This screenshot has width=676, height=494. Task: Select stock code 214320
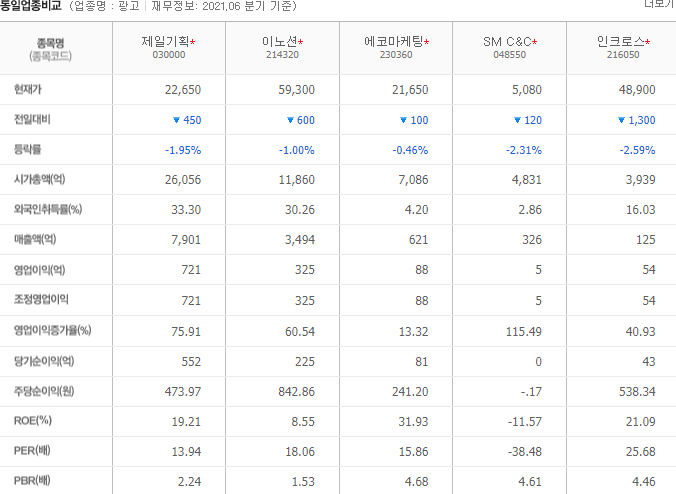282,55
